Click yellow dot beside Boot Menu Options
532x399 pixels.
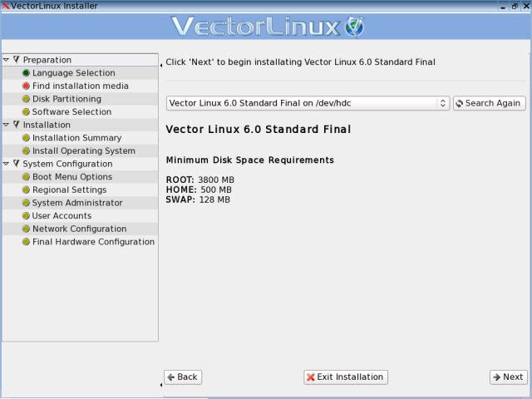[26, 177]
